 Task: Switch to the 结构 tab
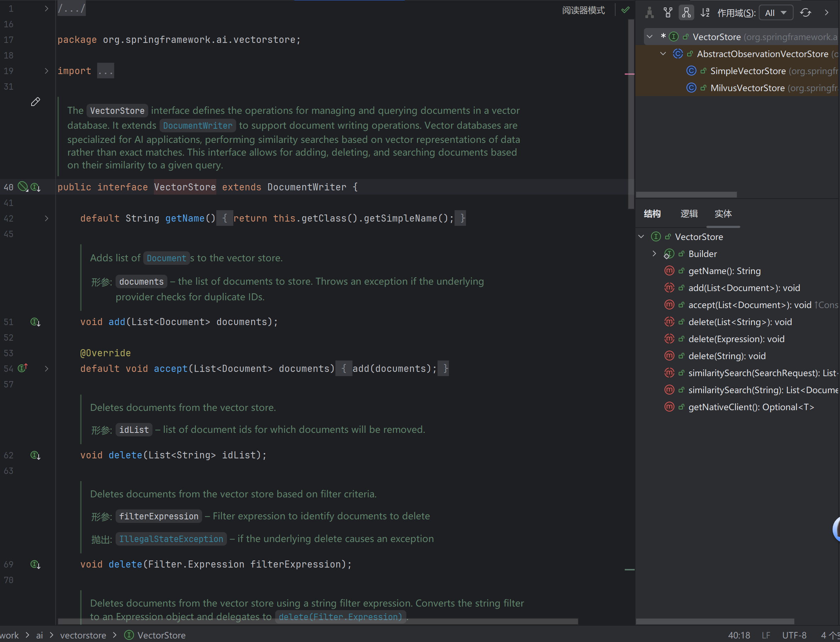coord(652,214)
